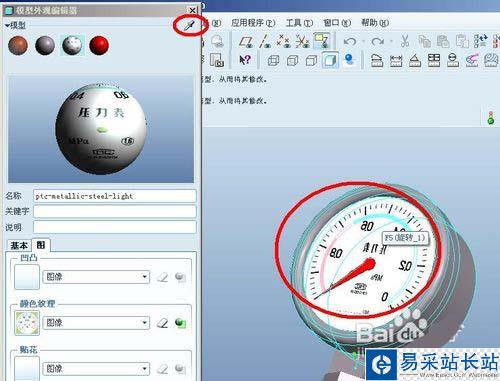Click the angle measure icon
The height and width of the screenshot is (381, 500).
point(415,61)
